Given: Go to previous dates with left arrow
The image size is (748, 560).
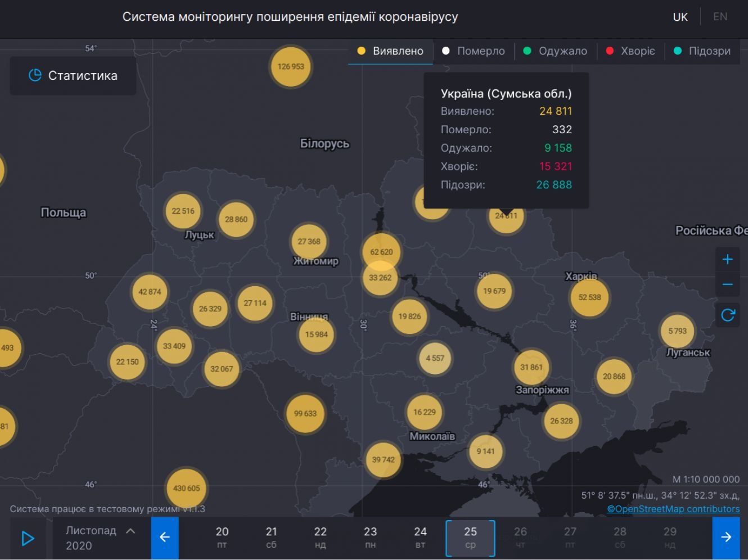Looking at the screenshot, I should pos(165,538).
